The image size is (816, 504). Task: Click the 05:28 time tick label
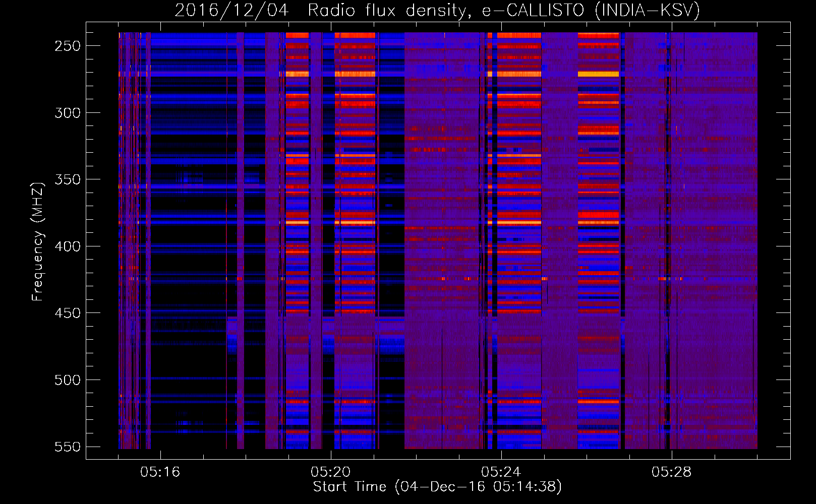pos(672,472)
